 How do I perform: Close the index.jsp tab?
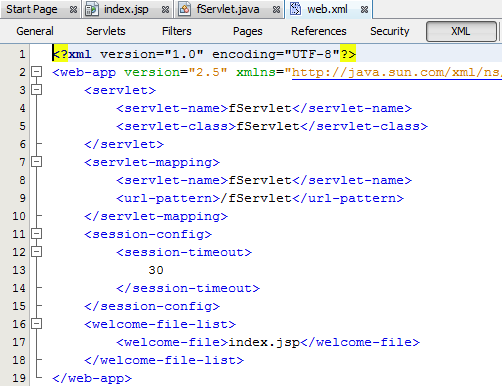click(x=165, y=10)
